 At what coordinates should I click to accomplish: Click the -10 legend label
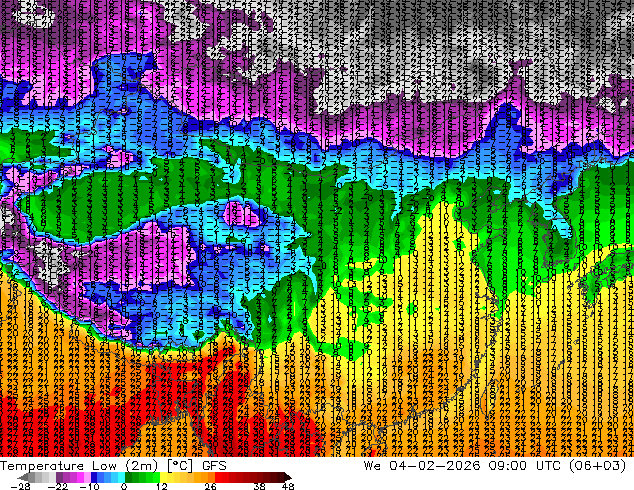[90, 486]
